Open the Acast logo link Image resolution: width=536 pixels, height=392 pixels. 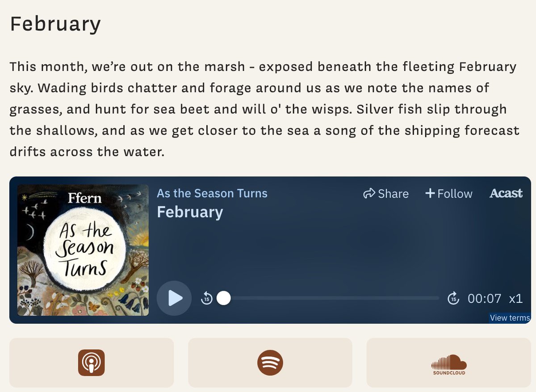tap(506, 193)
